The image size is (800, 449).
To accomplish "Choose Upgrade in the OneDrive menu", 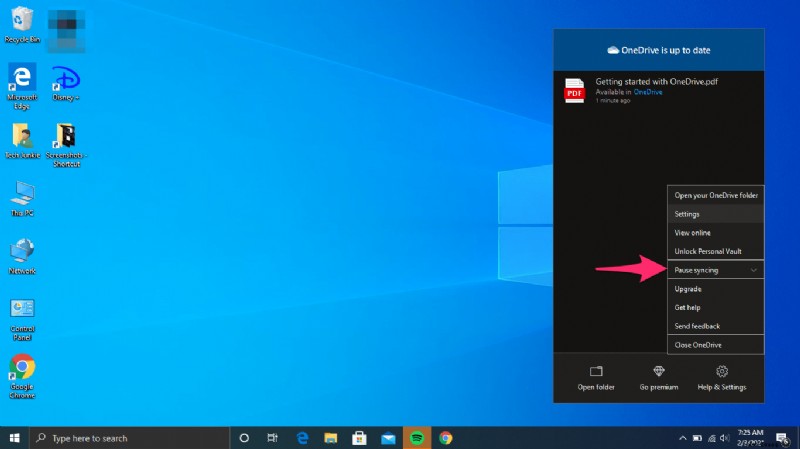I will (715, 289).
